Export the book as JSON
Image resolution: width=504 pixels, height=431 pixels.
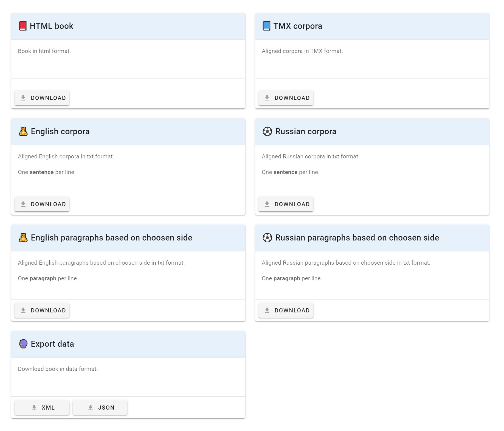[x=100, y=408]
